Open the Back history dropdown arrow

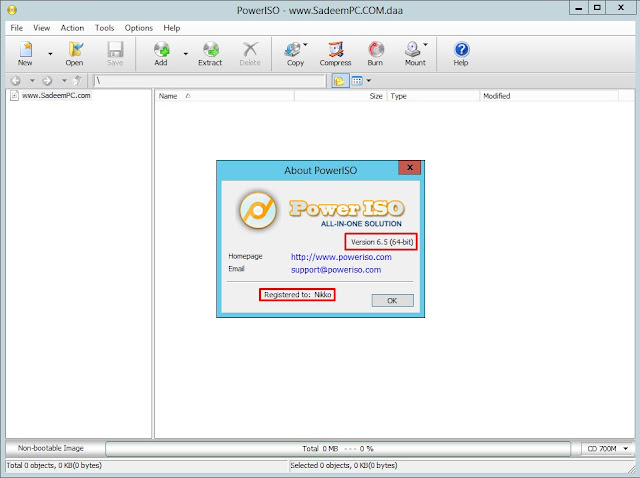(32, 81)
